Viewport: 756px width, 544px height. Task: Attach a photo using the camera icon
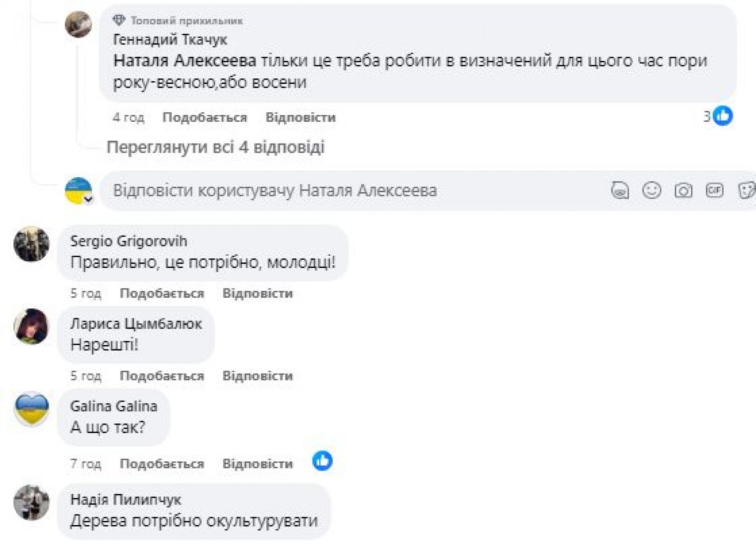[683, 191]
